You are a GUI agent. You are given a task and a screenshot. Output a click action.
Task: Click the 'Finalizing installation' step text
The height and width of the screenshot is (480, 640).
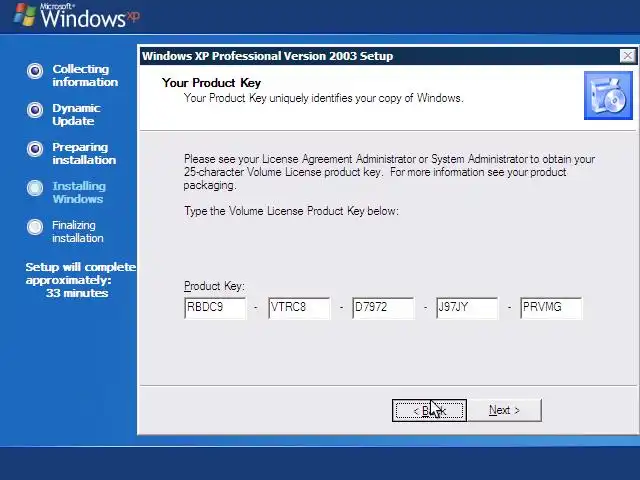tap(78, 231)
